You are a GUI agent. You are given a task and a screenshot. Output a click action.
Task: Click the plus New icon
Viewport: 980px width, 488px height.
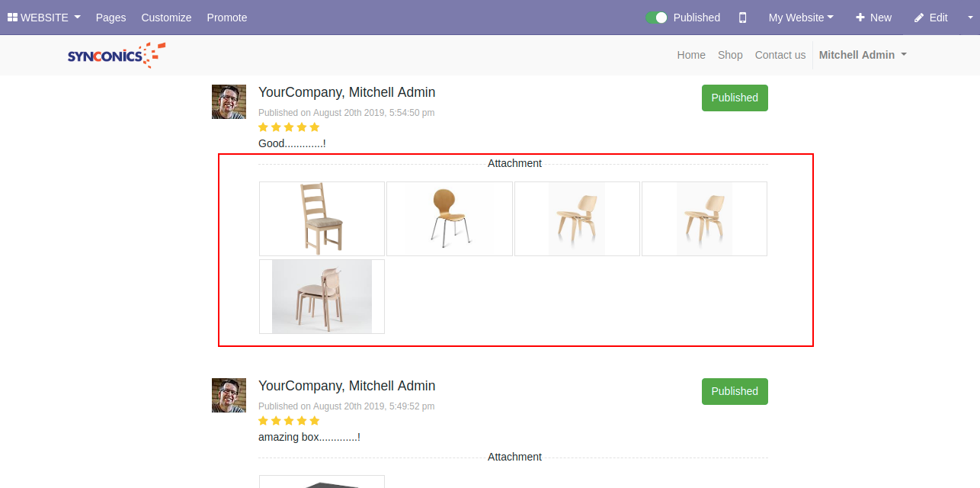tap(860, 18)
